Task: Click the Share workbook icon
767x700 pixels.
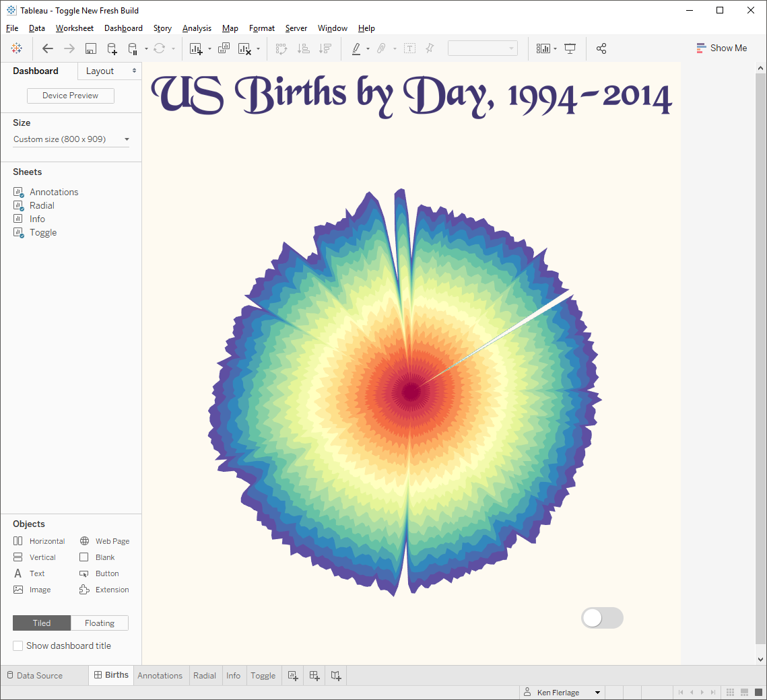Action: (601, 48)
